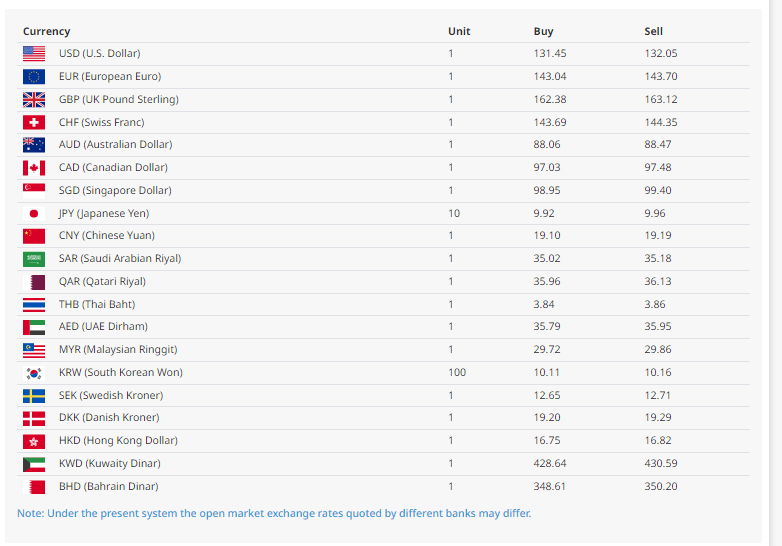Image resolution: width=782 pixels, height=546 pixels.
Task: Click the European Union flag icon
Action: tap(34, 77)
